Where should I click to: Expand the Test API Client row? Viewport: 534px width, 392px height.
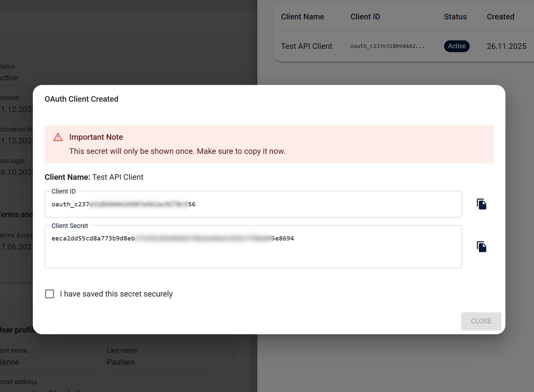[x=306, y=46]
